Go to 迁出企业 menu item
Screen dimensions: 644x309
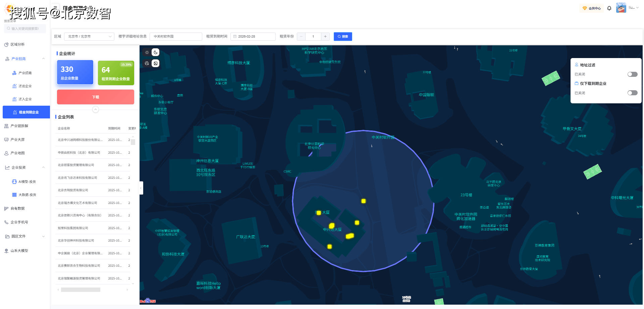[x=25, y=86]
